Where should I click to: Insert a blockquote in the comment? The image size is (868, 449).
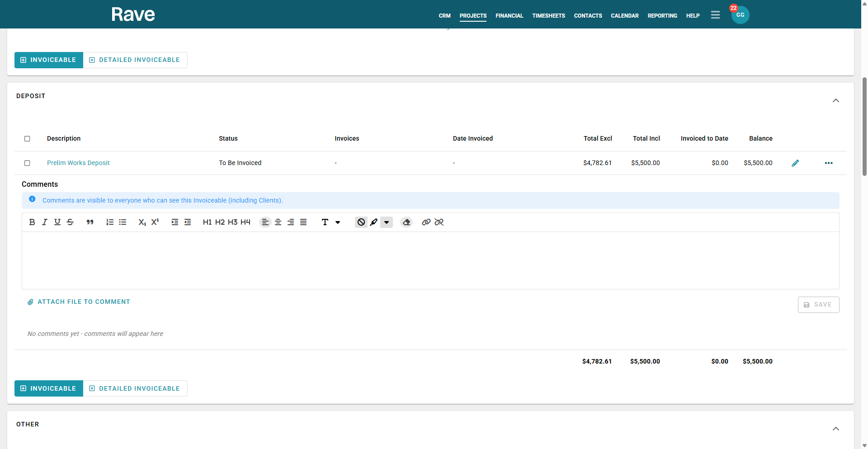pyautogui.click(x=90, y=222)
